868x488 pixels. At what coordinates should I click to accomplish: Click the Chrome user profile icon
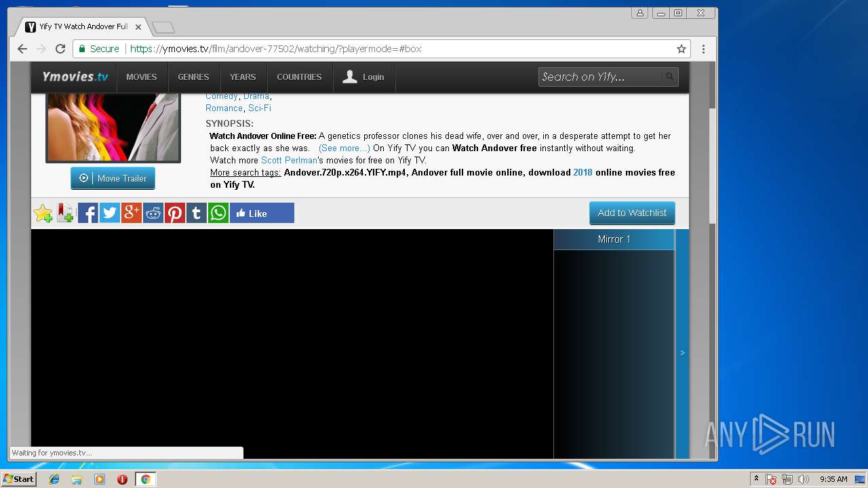(639, 13)
